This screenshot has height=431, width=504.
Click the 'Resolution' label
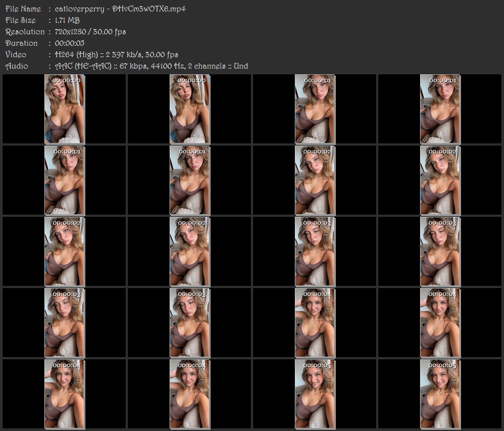pos(25,32)
